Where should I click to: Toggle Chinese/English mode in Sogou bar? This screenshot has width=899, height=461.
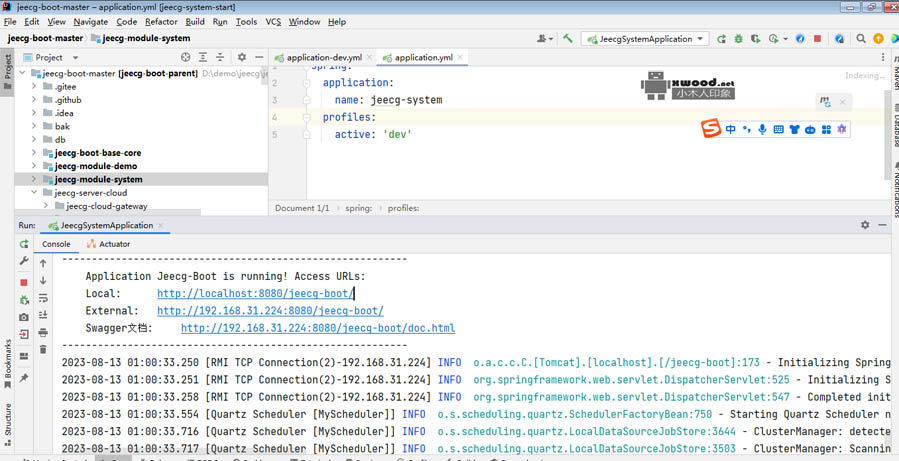(730, 130)
